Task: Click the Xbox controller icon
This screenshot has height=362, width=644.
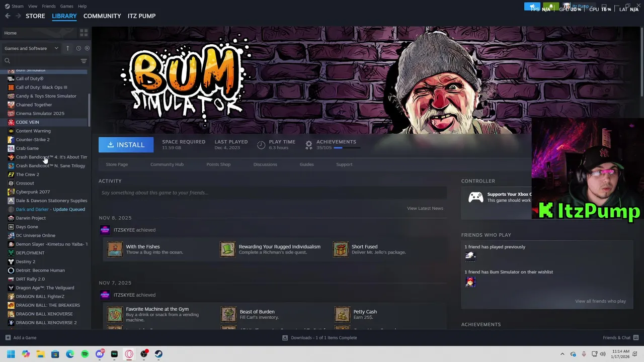Action: coord(475,197)
